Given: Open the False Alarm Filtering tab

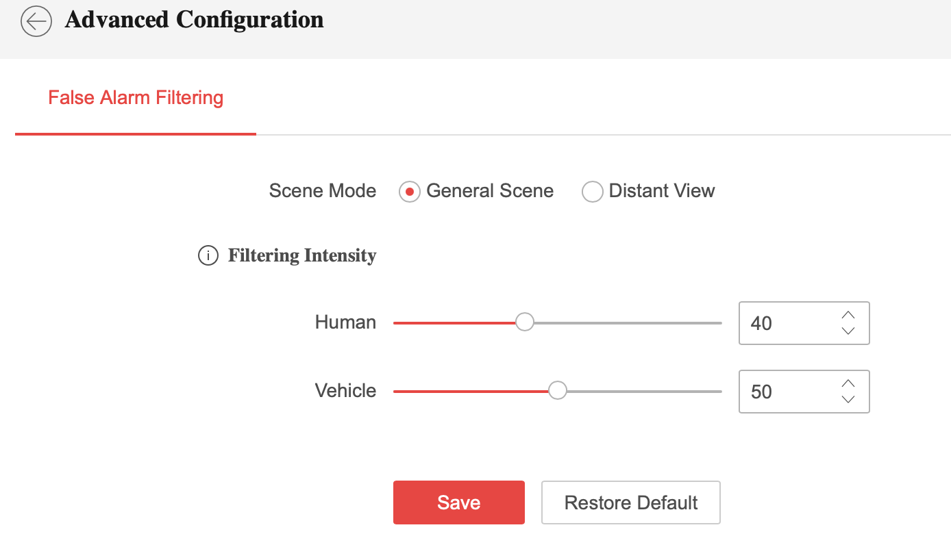Looking at the screenshot, I should tap(136, 98).
